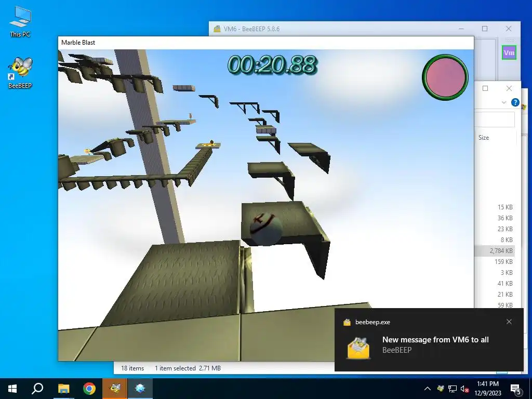
Task: Select the file with size 21 KB
Action: coord(505,294)
